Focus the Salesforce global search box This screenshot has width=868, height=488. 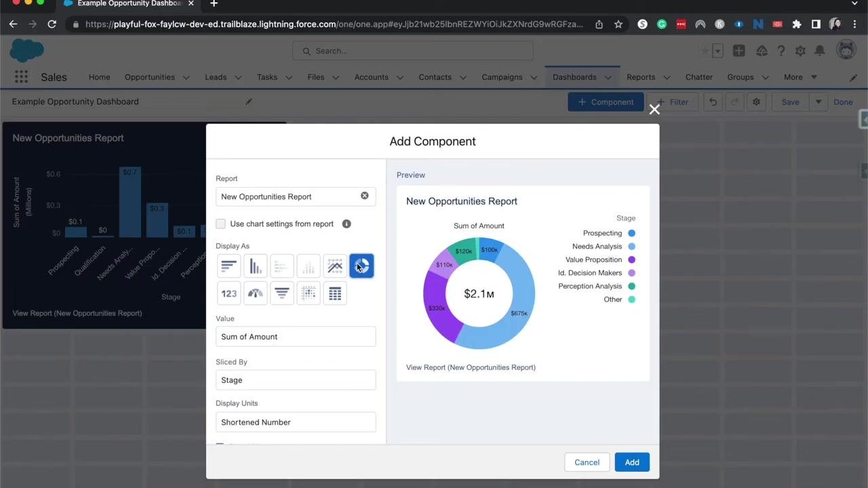point(413,51)
